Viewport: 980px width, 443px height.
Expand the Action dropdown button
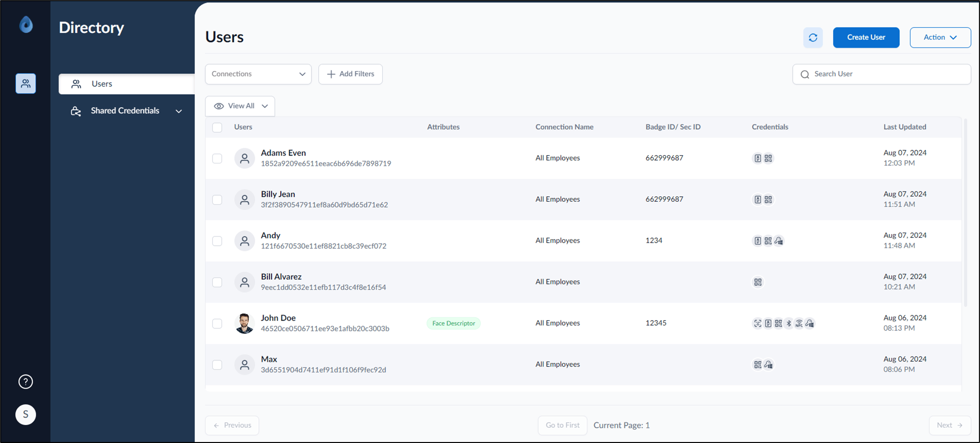pyautogui.click(x=940, y=38)
